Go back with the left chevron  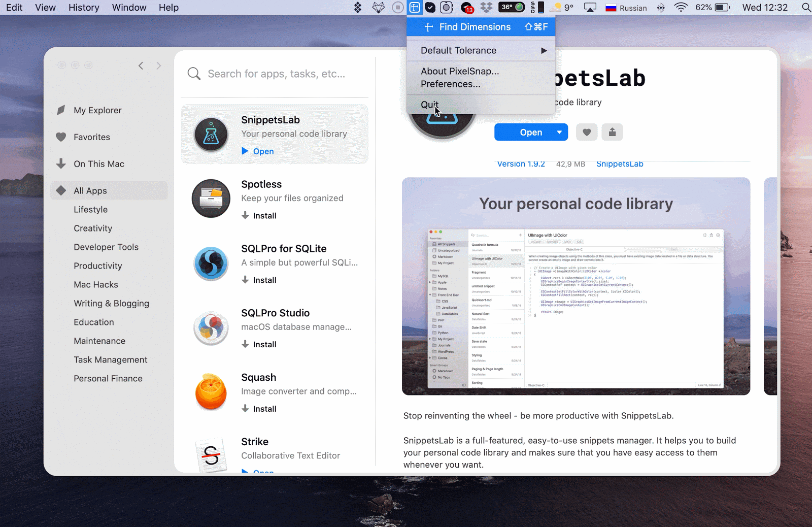tap(141, 65)
